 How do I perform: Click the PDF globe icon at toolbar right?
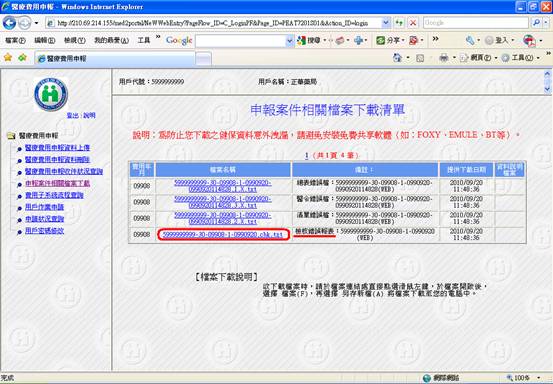(x=529, y=41)
